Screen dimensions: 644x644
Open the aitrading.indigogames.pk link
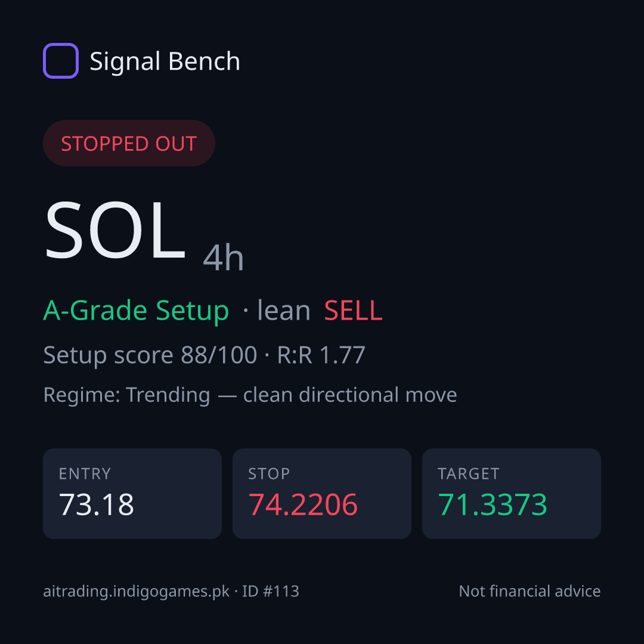point(137,592)
